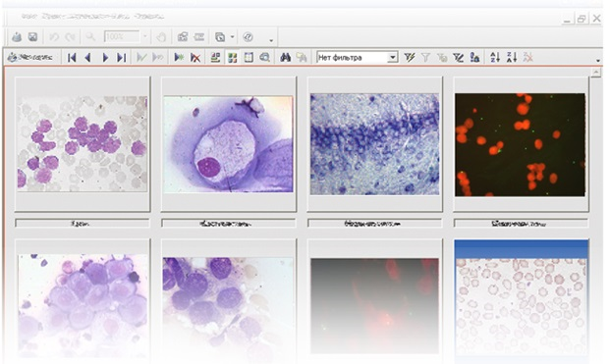Jump to the first record
Viewport: 610px width, 364px height.
pos(72,58)
